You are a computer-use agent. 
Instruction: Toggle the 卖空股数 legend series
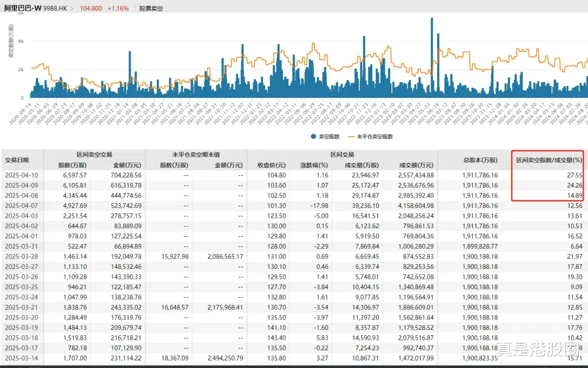coord(325,137)
